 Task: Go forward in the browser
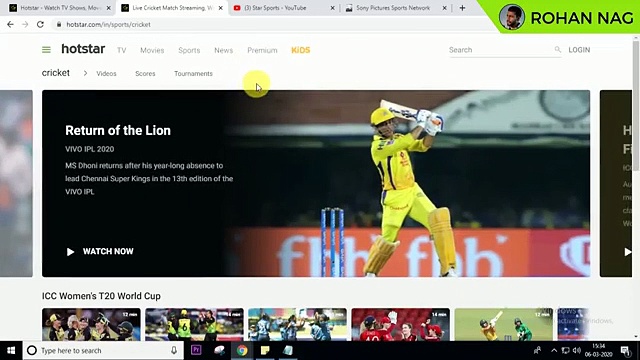tap(25, 24)
